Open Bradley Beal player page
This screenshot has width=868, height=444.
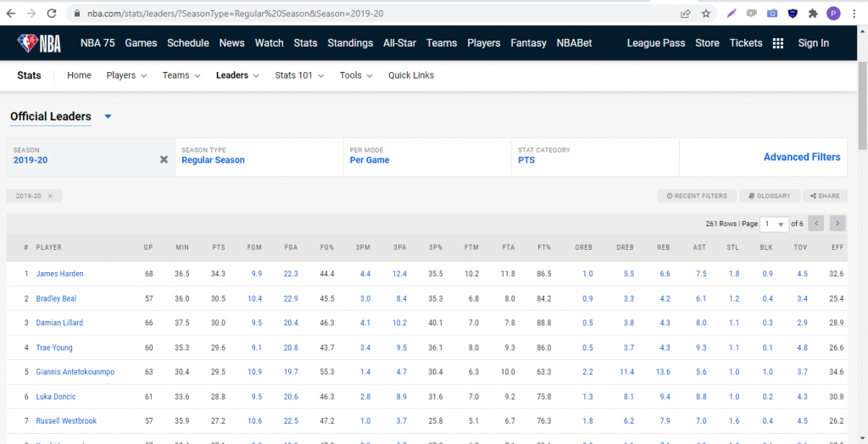point(57,298)
